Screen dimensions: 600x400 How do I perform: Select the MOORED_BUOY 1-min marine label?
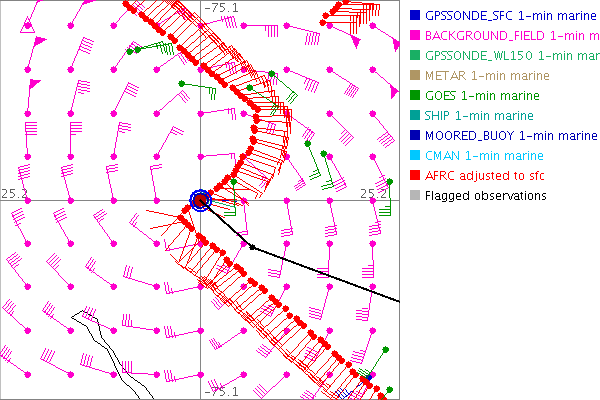pos(497,136)
